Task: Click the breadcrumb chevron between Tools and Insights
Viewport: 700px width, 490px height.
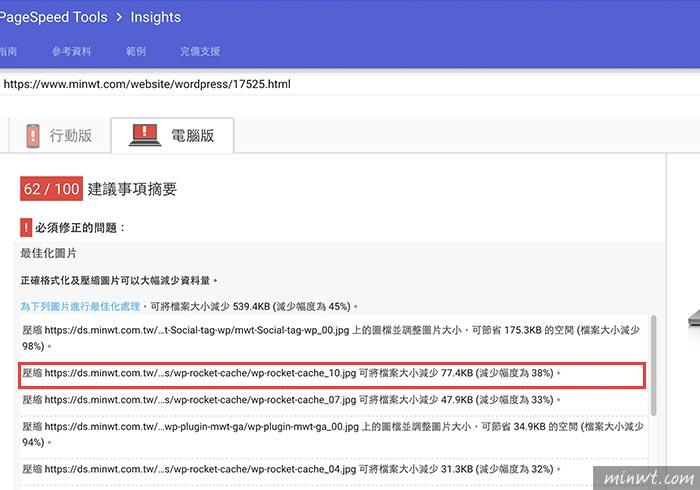Action: [x=119, y=17]
